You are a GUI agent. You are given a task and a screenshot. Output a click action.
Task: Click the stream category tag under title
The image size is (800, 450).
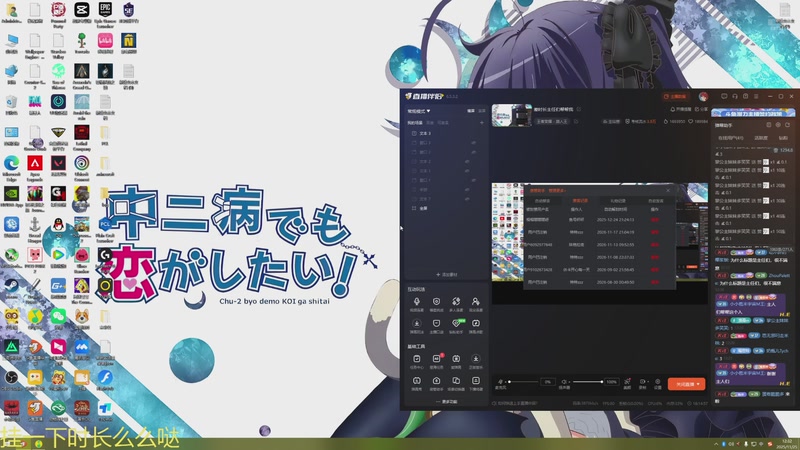point(552,121)
